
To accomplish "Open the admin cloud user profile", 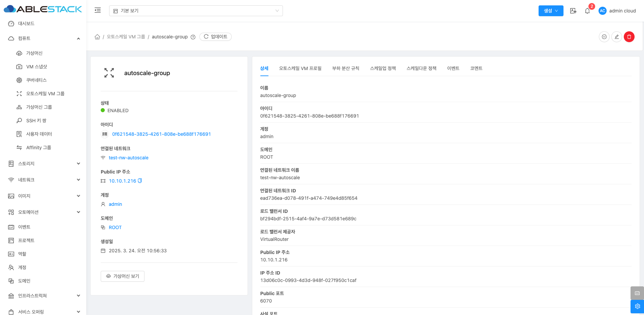I will point(617,11).
